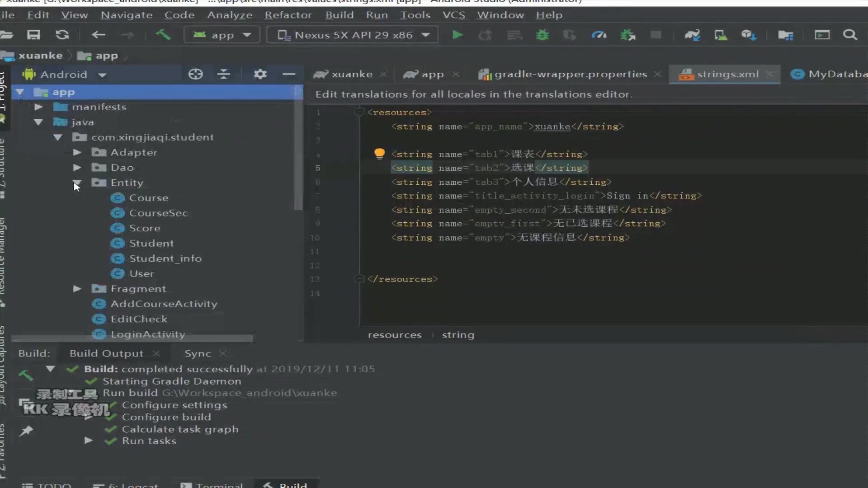Open Project panel gear settings
Viewport: 868px width, 488px height.
tap(260, 74)
